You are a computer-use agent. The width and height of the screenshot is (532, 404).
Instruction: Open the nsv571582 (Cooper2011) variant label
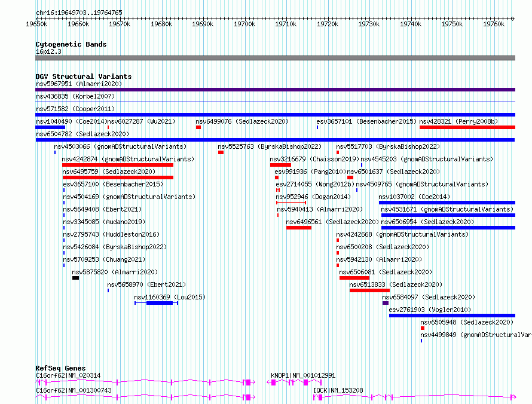click(x=75, y=109)
